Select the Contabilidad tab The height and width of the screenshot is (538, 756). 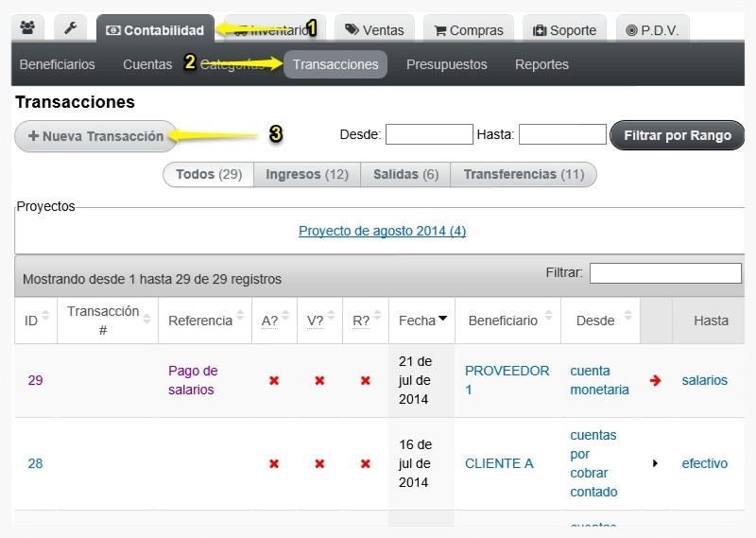pos(155,30)
